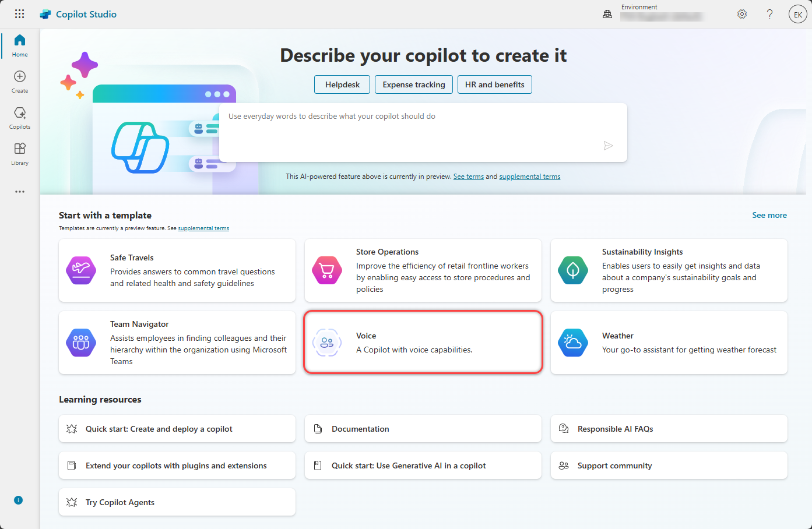
Task: Click the Copilot Studio logo icon
Action: click(x=45, y=14)
